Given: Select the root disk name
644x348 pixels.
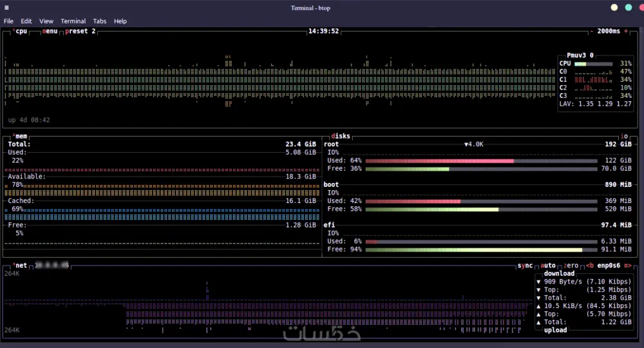Looking at the screenshot, I should pyautogui.click(x=331, y=144).
